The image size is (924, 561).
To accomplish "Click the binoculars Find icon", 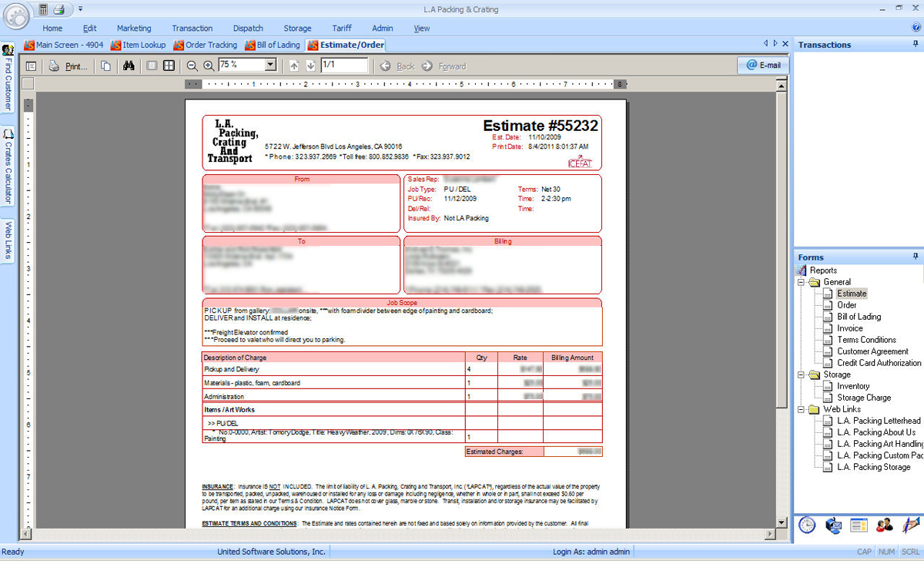I will pos(129,66).
